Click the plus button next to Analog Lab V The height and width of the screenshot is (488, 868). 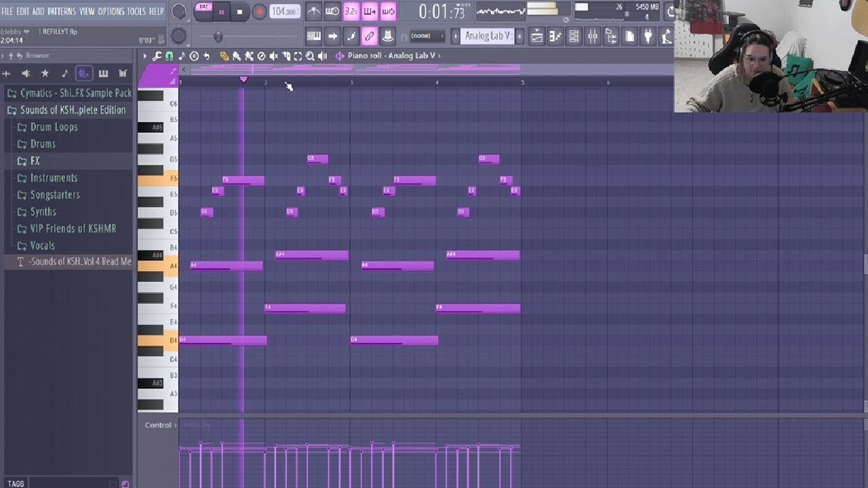point(520,36)
